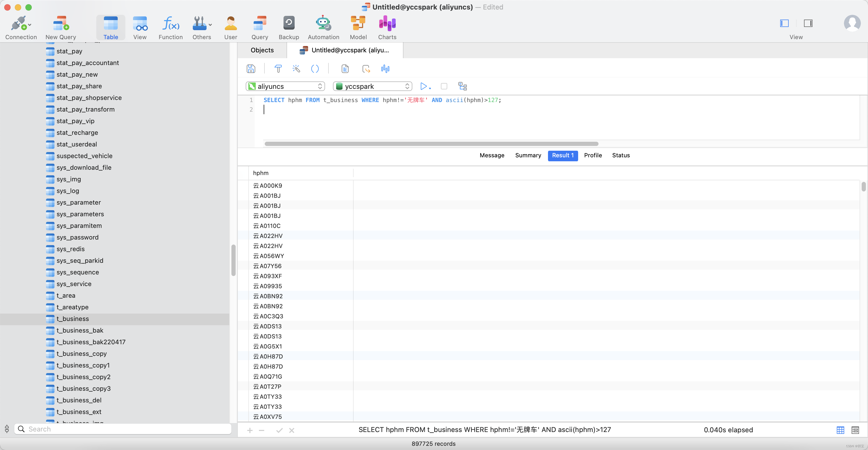
Task: Open the User toolbar button
Action: pos(231,27)
